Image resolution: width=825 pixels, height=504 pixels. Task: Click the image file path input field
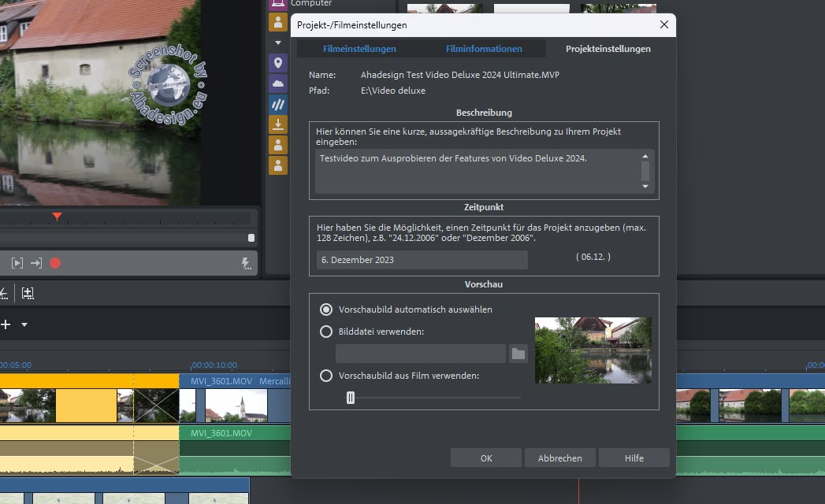[x=421, y=354]
